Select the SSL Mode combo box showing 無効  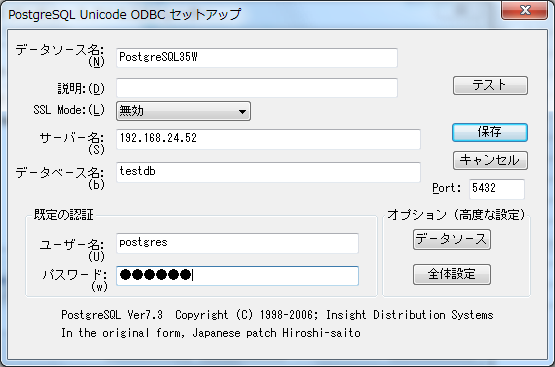183,111
